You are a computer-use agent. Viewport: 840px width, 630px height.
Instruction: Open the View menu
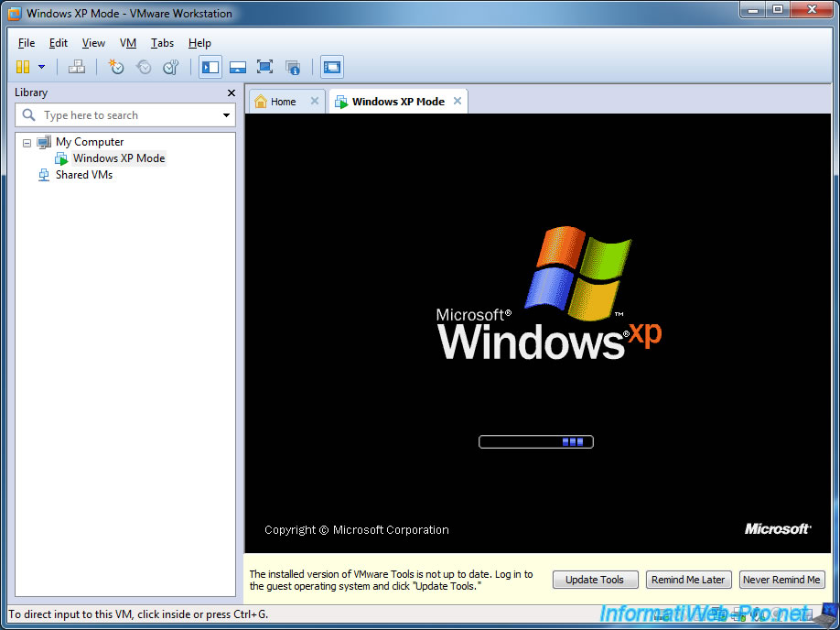93,43
